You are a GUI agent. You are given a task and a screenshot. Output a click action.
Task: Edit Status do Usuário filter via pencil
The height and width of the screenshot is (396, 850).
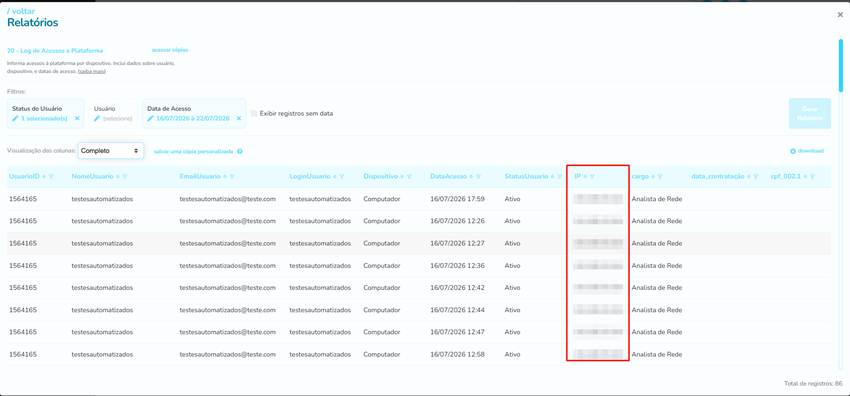tap(15, 118)
